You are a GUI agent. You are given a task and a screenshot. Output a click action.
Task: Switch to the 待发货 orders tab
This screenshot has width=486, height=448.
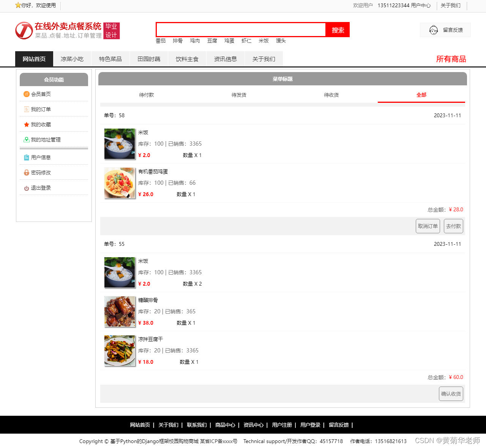point(239,95)
